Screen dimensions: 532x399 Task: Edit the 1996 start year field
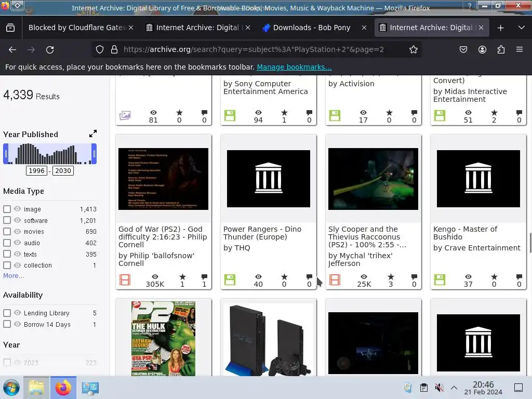pos(37,170)
